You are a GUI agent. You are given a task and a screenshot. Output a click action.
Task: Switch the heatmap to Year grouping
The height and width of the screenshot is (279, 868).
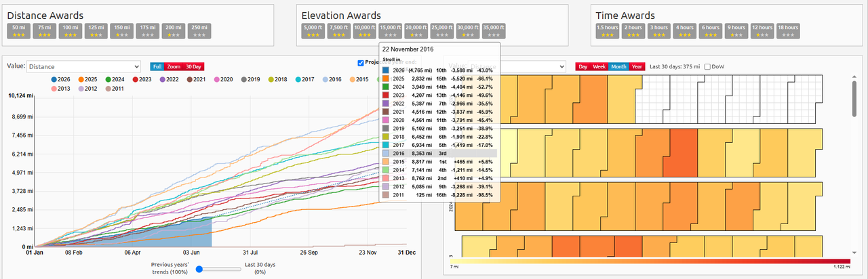coord(637,66)
